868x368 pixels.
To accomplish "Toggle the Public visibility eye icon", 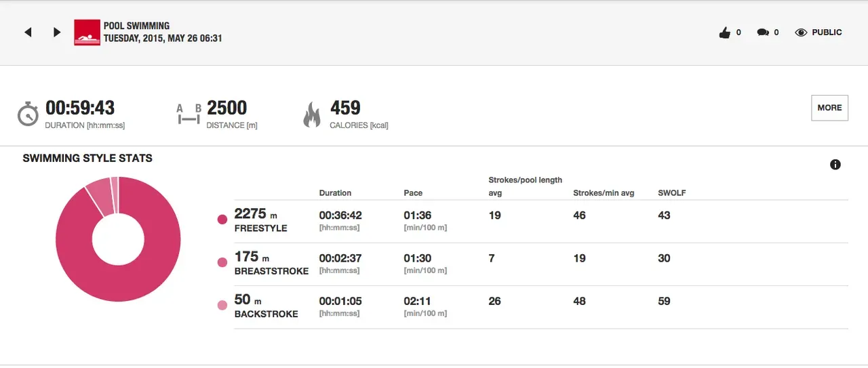I will (801, 33).
